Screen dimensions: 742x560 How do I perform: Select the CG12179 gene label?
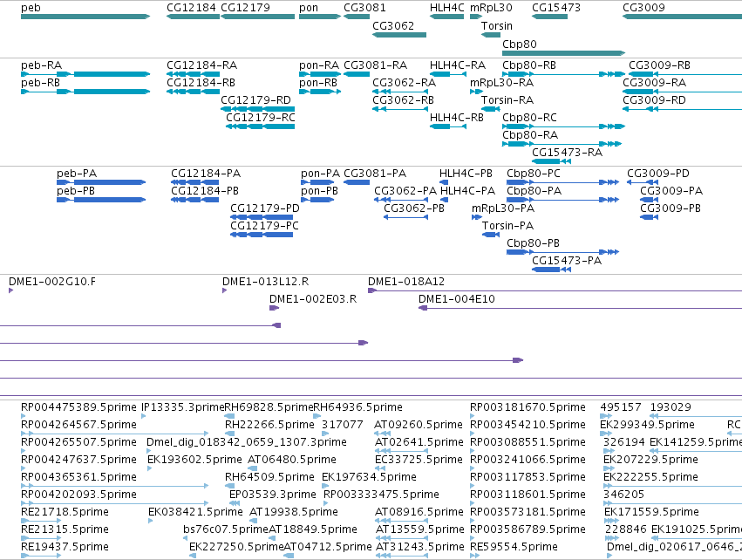(x=246, y=8)
